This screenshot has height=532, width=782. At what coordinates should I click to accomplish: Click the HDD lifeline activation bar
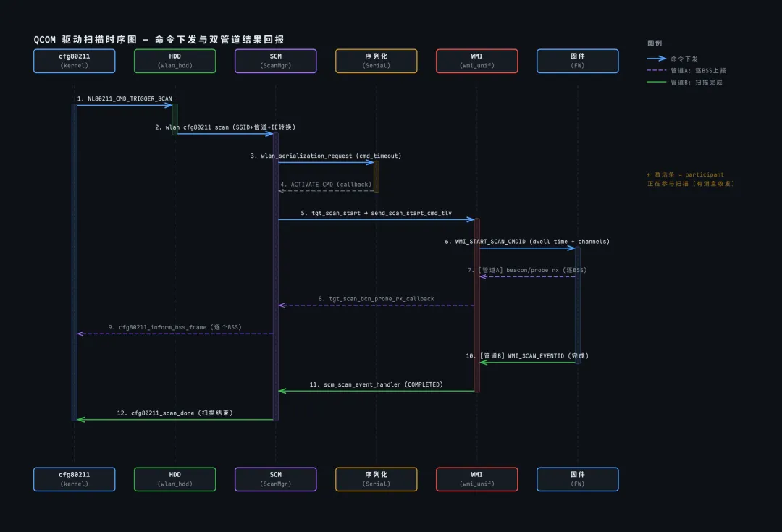coord(175,119)
